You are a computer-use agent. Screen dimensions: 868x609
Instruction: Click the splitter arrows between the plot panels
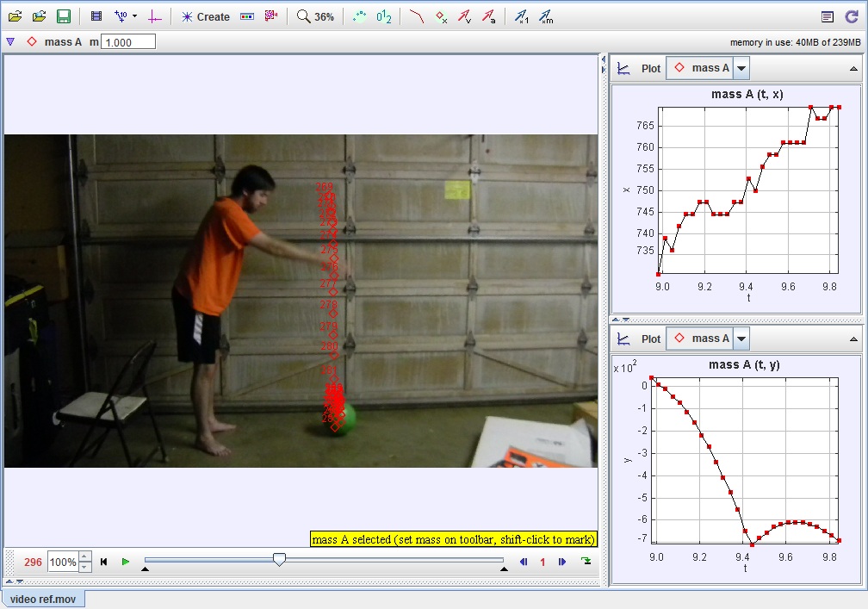pos(621,320)
